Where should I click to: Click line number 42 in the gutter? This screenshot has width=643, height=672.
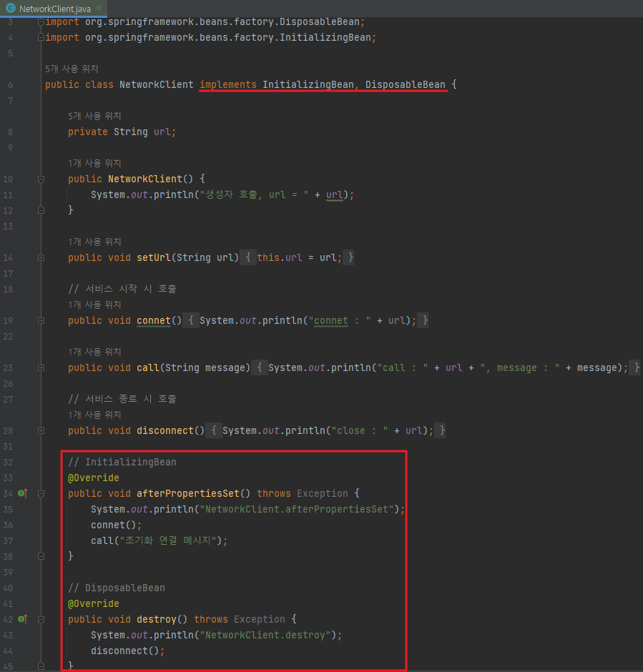(x=8, y=620)
